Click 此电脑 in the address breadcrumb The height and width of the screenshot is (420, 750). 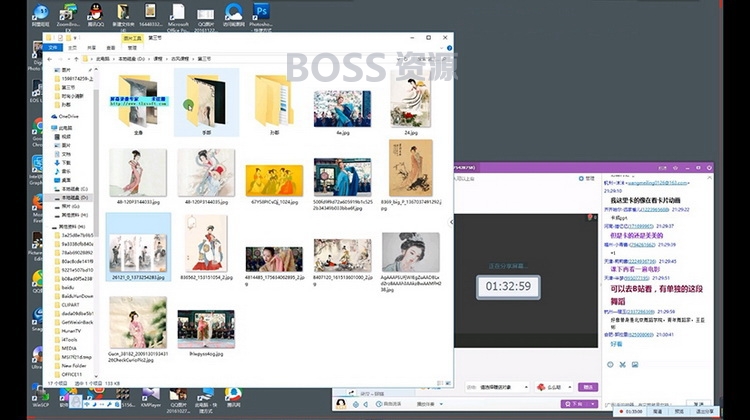[x=102, y=59]
